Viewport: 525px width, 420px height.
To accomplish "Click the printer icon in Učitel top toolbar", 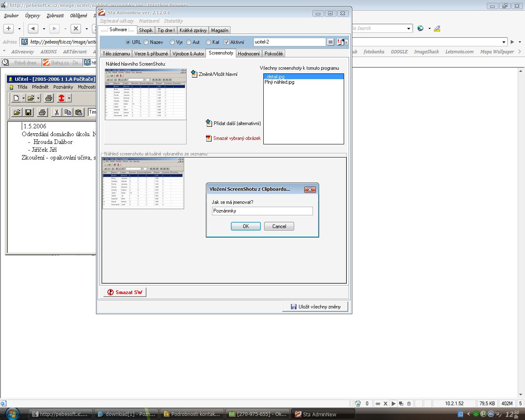I will [x=49, y=98].
